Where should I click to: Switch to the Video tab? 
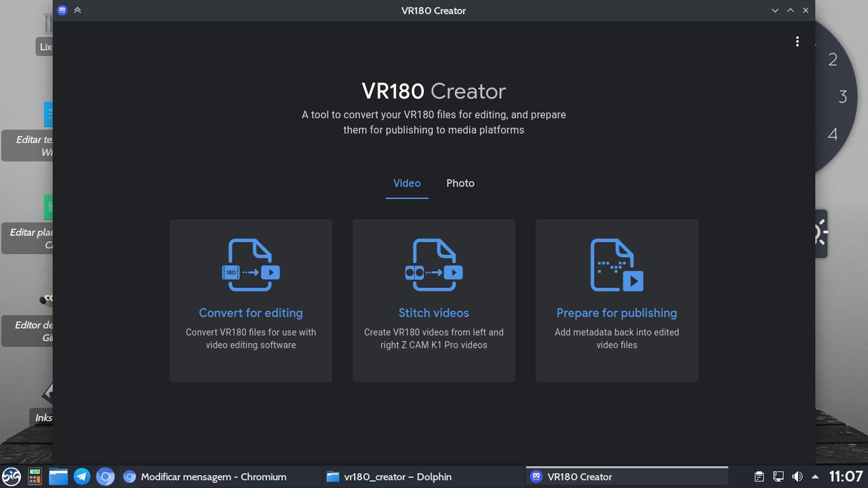point(407,183)
